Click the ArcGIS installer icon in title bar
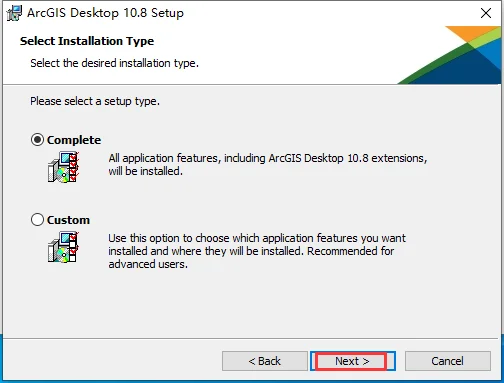The height and width of the screenshot is (383, 504). pyautogui.click(x=14, y=13)
